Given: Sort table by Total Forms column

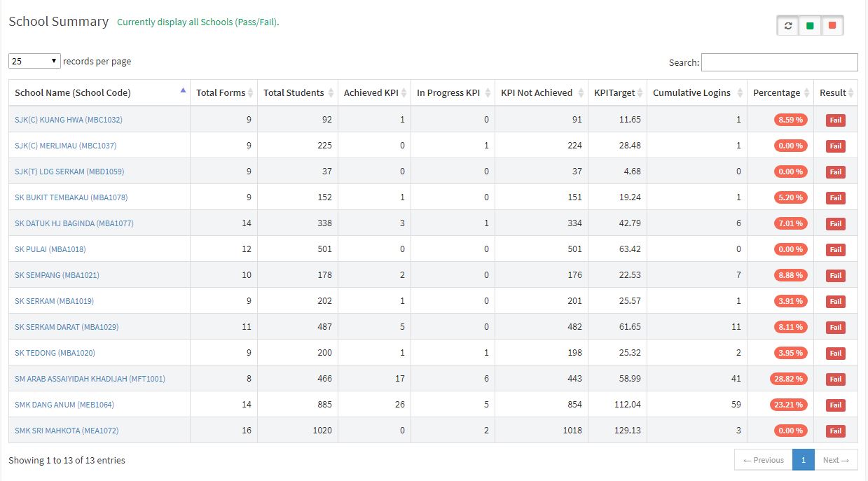Looking at the screenshot, I should (223, 92).
